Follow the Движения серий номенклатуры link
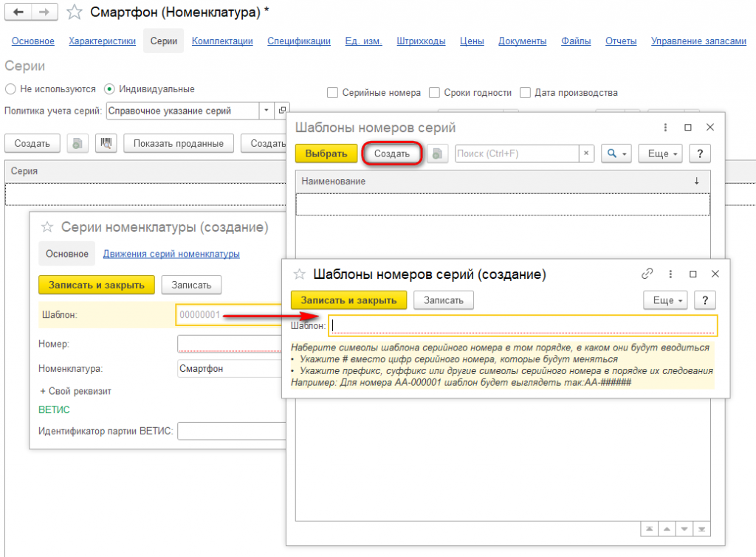The height and width of the screenshot is (557, 756). click(x=171, y=254)
